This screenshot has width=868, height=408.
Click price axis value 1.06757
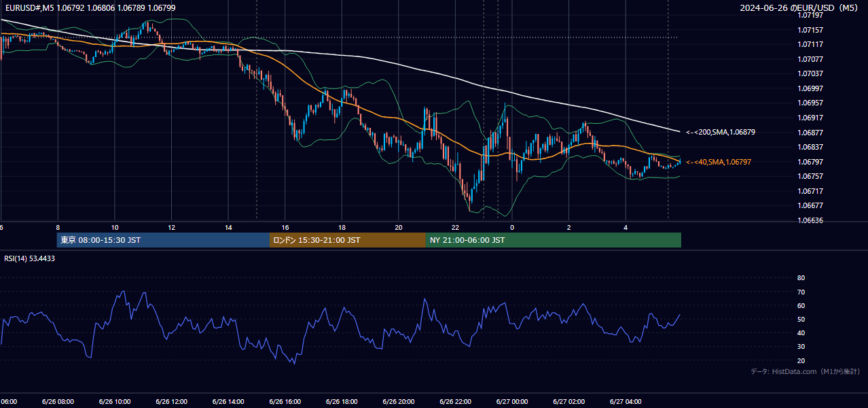pyautogui.click(x=810, y=176)
